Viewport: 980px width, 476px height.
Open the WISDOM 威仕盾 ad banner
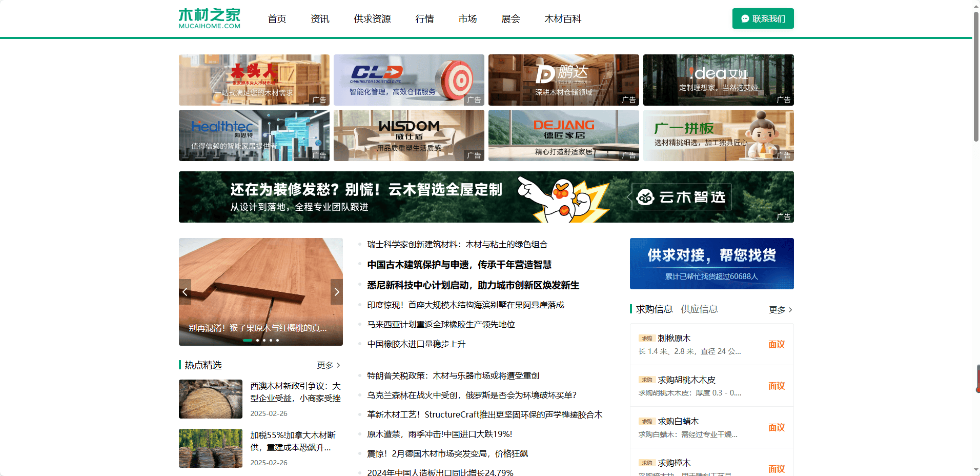(409, 135)
